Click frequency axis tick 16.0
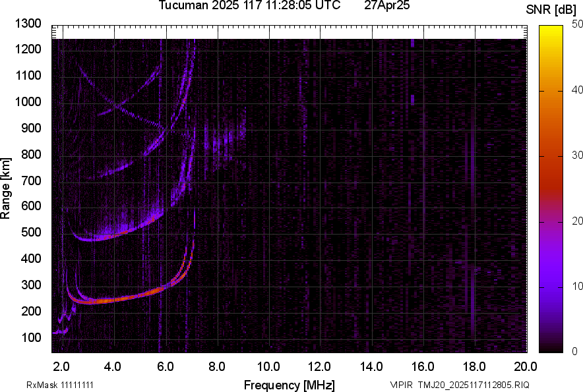This screenshot has height=392, width=583. coord(423,367)
